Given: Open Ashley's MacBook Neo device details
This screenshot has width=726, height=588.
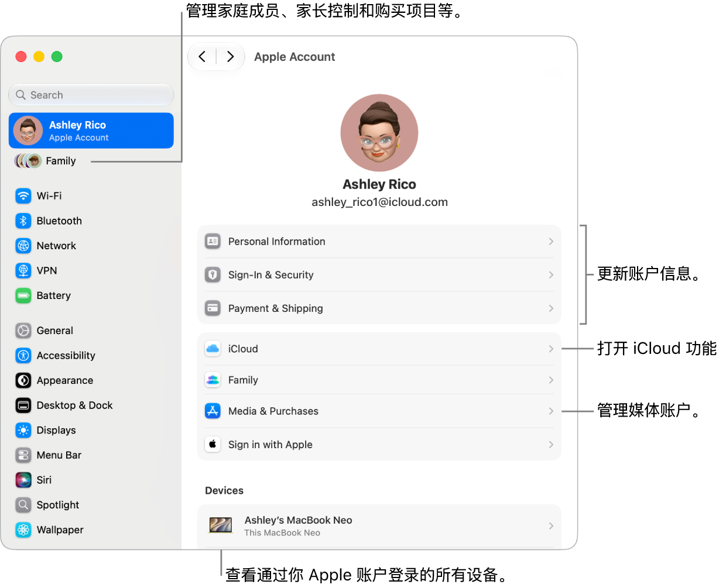Looking at the screenshot, I should 379,525.
